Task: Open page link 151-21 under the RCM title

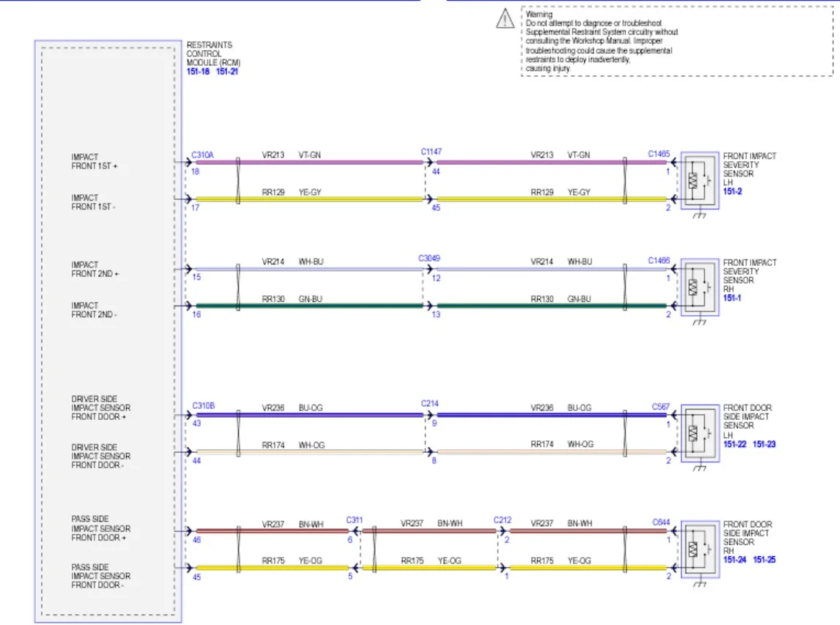Action: (x=226, y=71)
